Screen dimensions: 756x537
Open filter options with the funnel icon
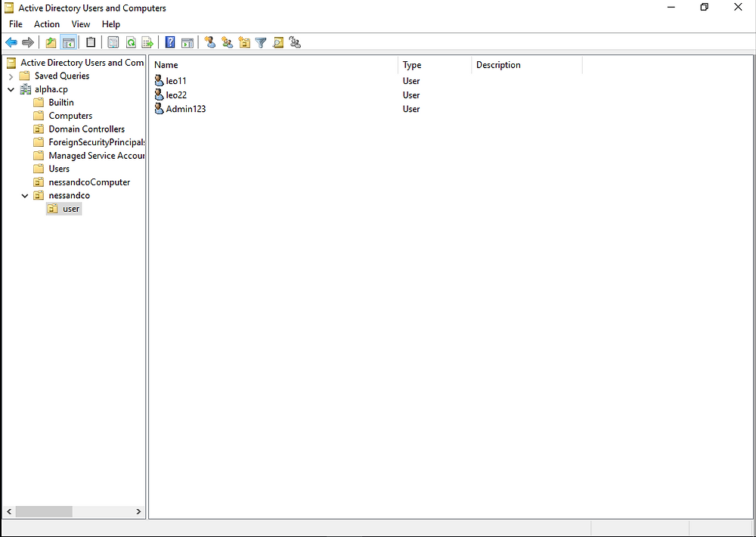pyautogui.click(x=261, y=42)
